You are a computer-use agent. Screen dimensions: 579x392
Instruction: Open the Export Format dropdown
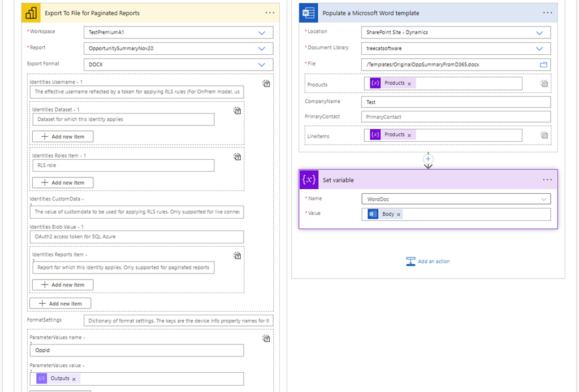click(262, 64)
